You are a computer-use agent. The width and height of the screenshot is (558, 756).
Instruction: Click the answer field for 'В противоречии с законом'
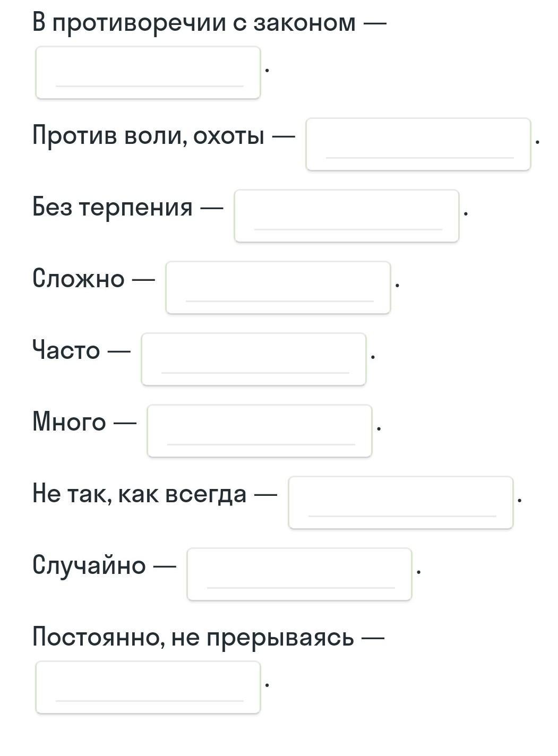tap(148, 73)
